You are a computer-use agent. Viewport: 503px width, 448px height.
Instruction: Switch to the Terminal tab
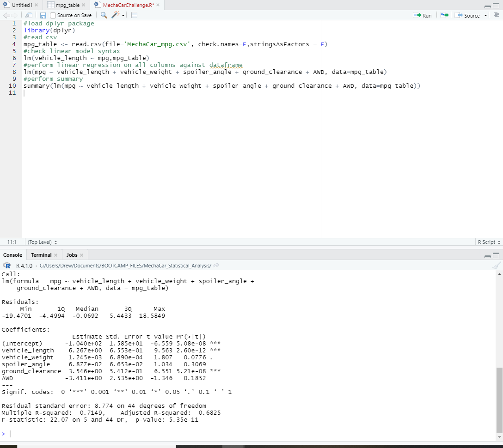tap(41, 255)
